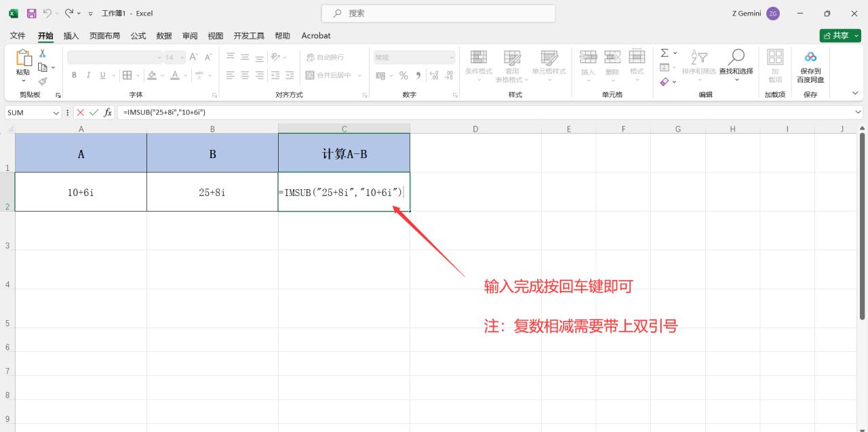This screenshot has width=868, height=432.
Task: Click the Format Painter brush icon
Action: 43,81
